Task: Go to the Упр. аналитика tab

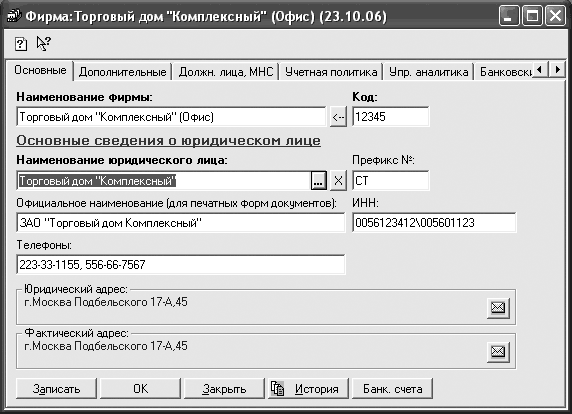Action: coord(428,72)
